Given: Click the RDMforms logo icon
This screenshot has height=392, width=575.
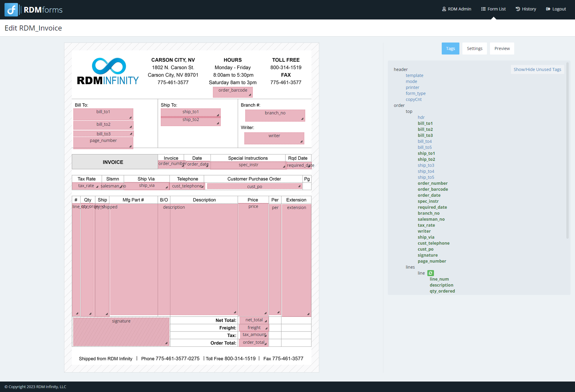Looking at the screenshot, I should coord(11,10).
